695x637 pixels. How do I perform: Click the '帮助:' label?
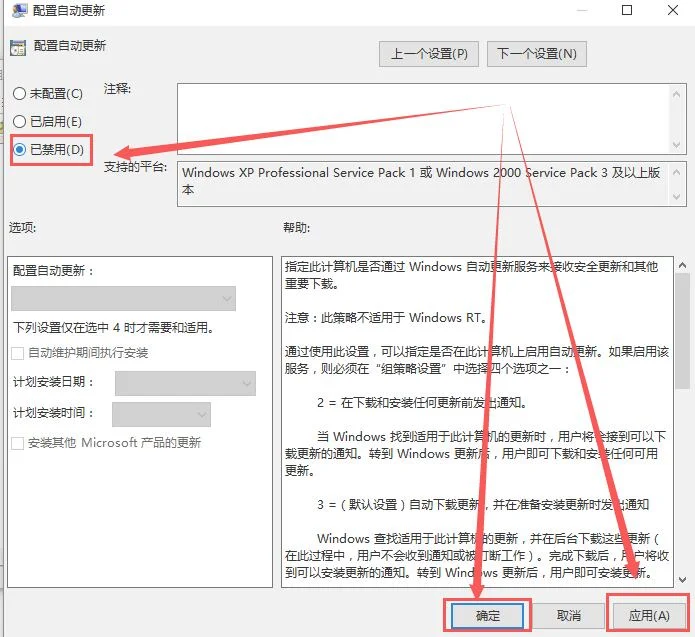297,227
